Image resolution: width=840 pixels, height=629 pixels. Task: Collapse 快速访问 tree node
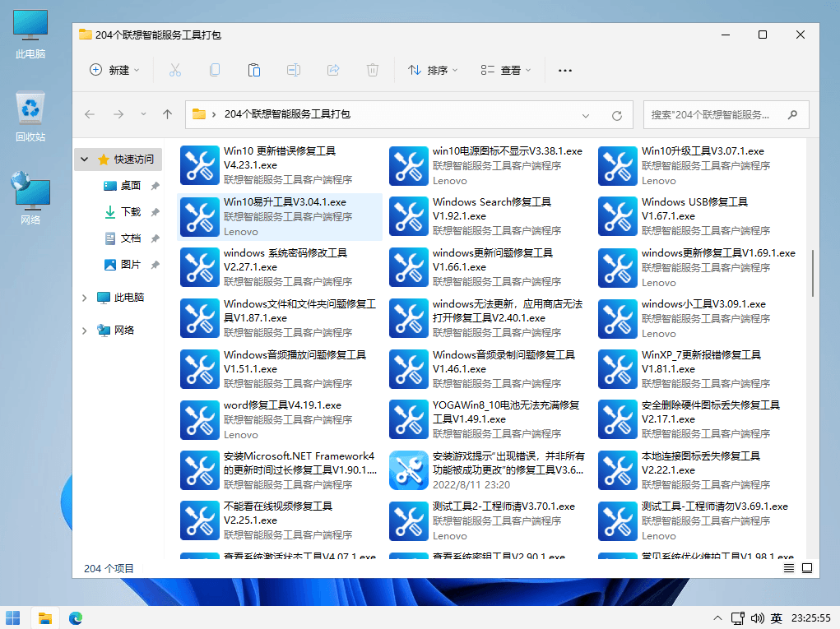tap(84, 159)
